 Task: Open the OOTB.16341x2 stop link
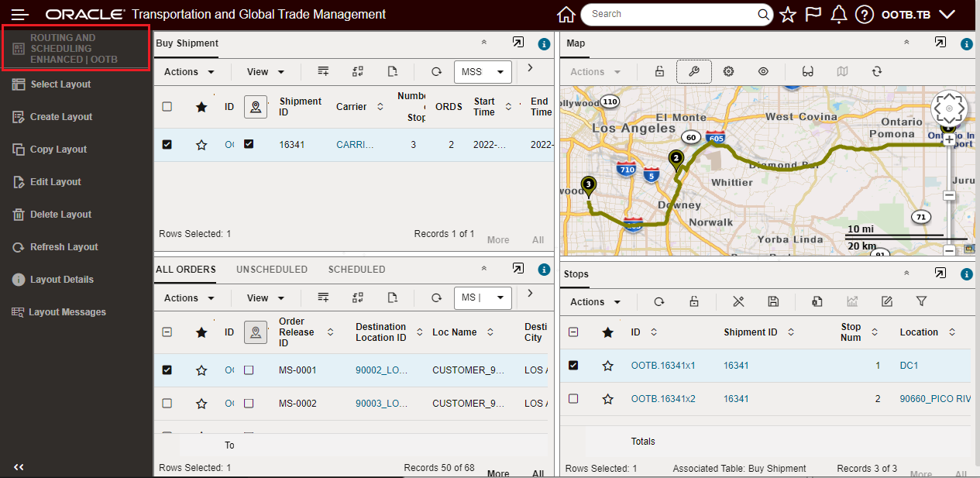click(662, 398)
